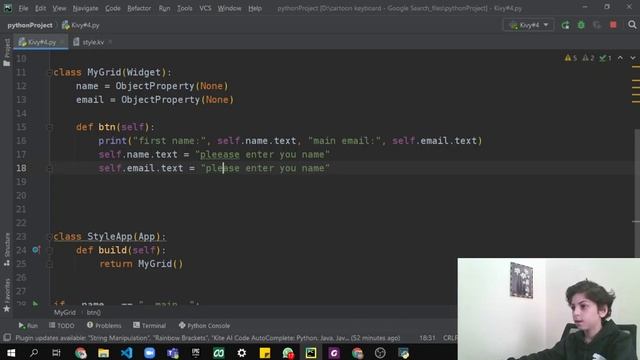This screenshot has width=640, height=360.
Task: Open the Terminal tool window
Action: click(149, 326)
